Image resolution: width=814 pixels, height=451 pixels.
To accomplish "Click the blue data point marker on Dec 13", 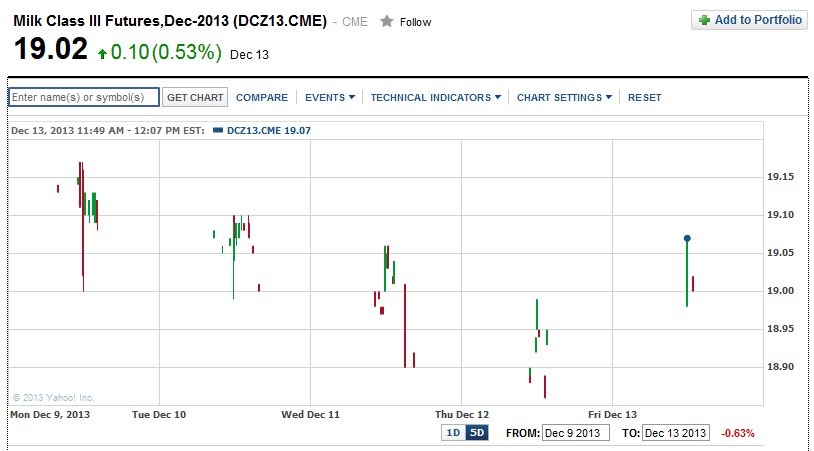I will pyautogui.click(x=687, y=238).
